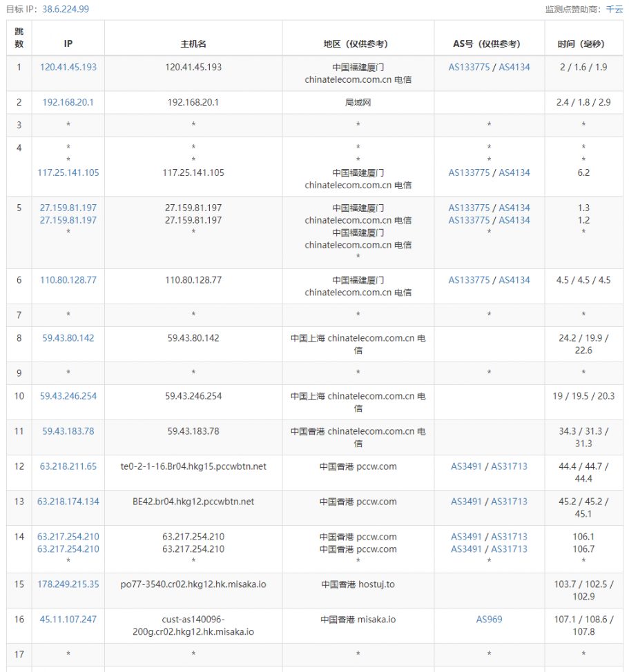Open IP link 63.218.211.65
The width and height of the screenshot is (629, 672).
[68, 466]
